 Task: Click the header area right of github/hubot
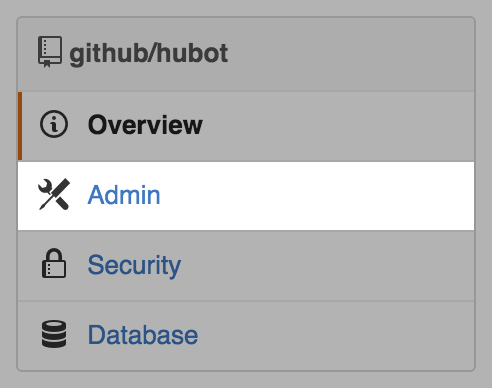[350, 54]
